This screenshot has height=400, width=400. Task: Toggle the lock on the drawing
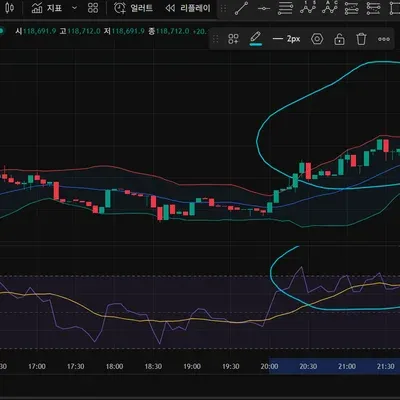(339, 39)
